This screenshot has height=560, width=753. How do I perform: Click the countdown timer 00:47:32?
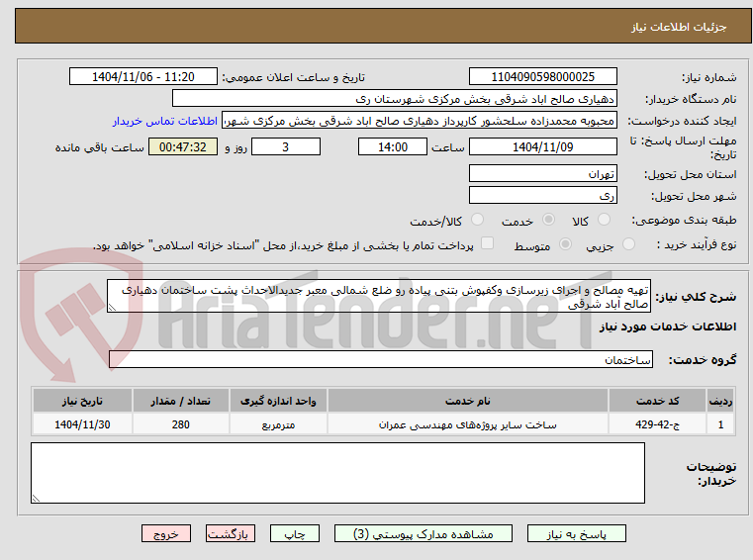[x=183, y=147]
